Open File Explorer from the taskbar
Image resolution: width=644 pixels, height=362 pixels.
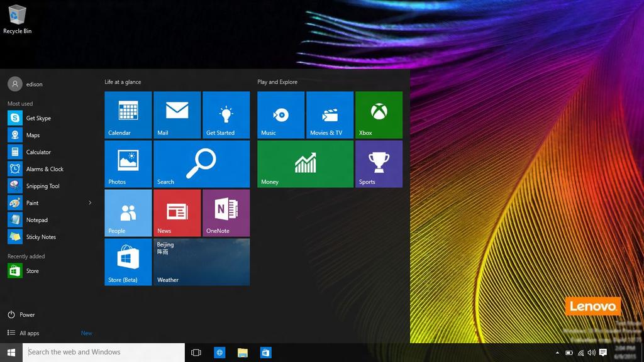pyautogui.click(x=243, y=353)
